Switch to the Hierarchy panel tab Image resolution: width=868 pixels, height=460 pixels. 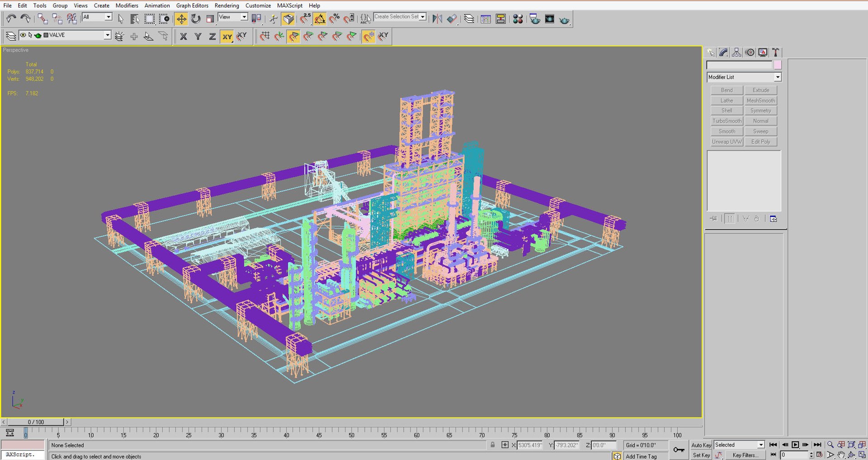point(737,52)
